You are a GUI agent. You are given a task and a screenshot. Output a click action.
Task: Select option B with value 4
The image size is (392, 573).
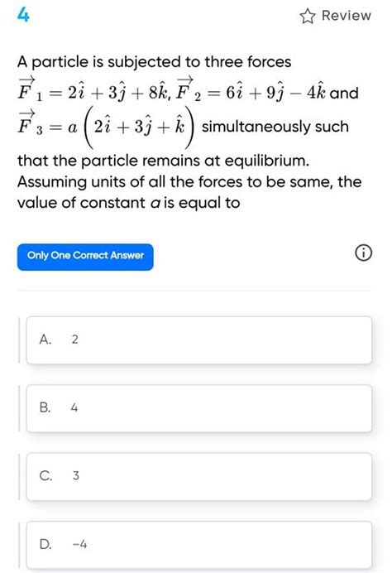tap(199, 408)
